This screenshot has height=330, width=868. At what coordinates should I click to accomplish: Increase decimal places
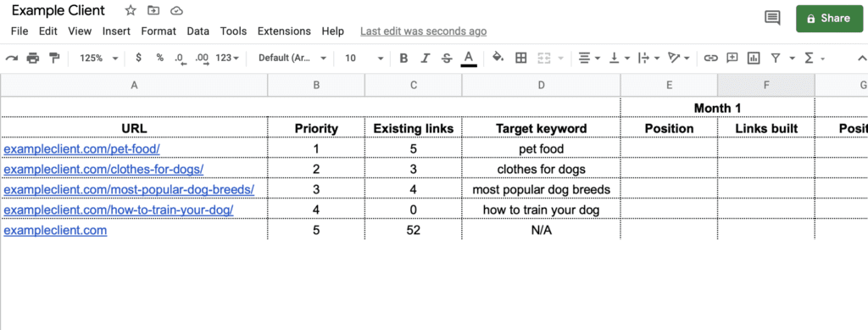coord(203,59)
